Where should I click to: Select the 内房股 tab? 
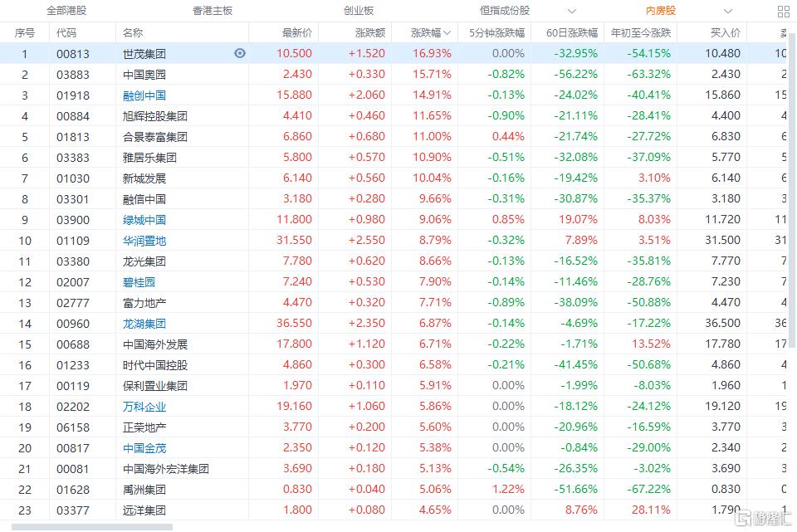point(661,11)
